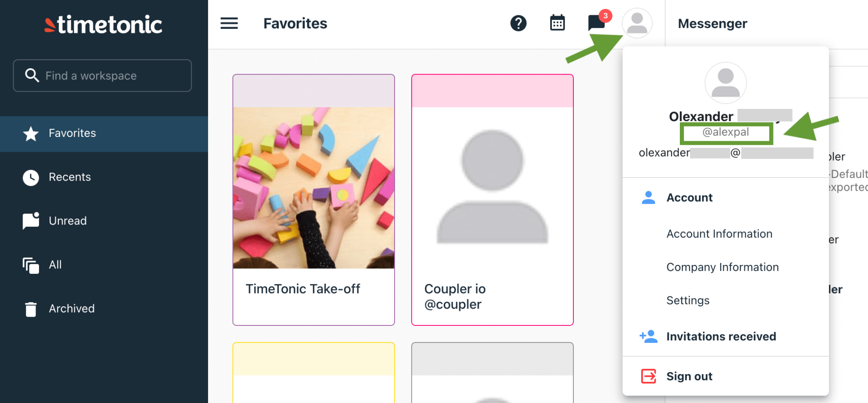Image resolution: width=868 pixels, height=403 pixels.
Task: Click the help question mark icon
Action: pos(518,23)
